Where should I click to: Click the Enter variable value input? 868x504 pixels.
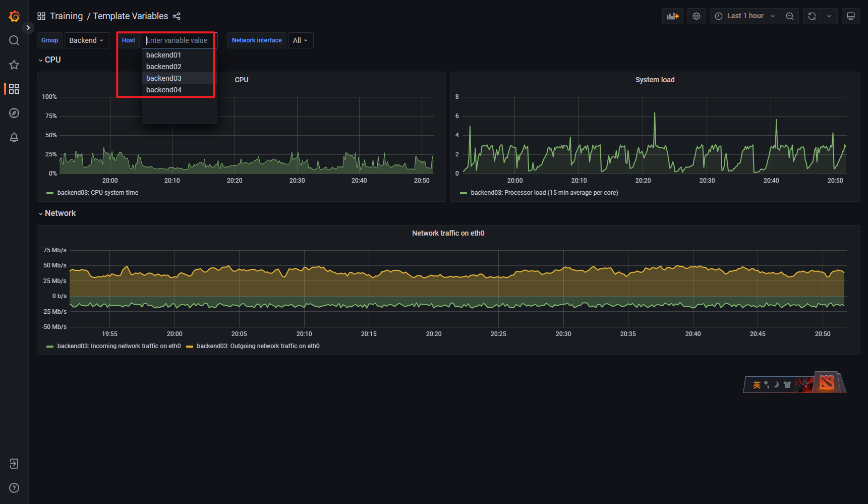pyautogui.click(x=179, y=40)
